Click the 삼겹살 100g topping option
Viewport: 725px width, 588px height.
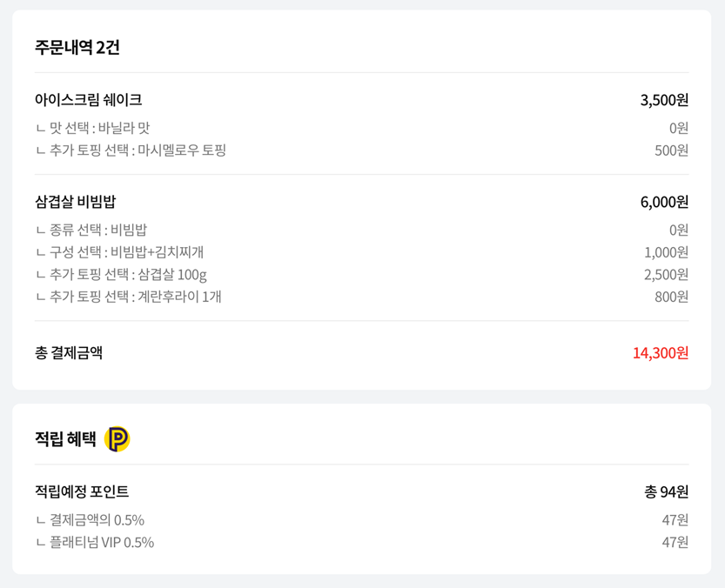pos(122,275)
